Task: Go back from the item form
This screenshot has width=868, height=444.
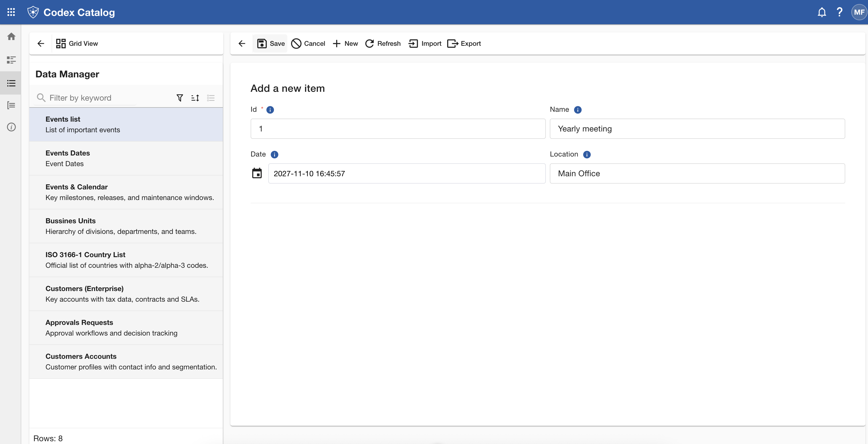Action: 242,43
